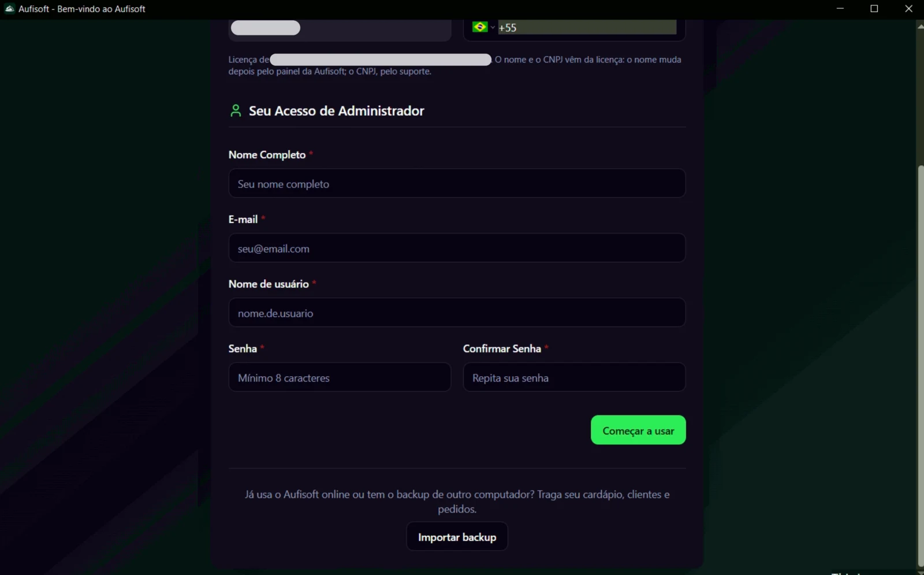Viewport: 924px width, 575px height.
Task: Click the Importar backup button
Action: tap(457, 537)
